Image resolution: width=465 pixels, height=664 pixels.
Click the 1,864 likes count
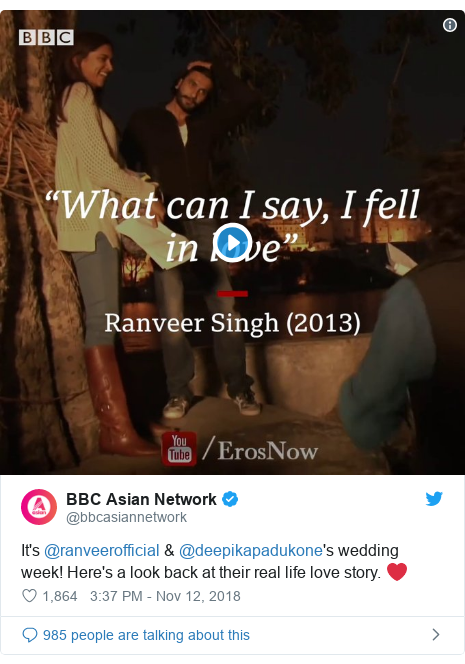[60, 596]
